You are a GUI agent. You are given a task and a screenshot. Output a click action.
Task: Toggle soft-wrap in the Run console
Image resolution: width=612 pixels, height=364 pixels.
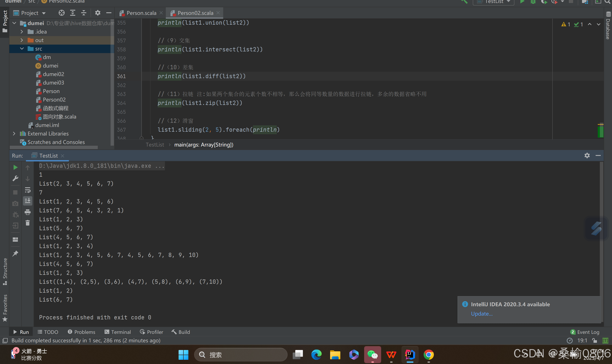click(x=27, y=190)
